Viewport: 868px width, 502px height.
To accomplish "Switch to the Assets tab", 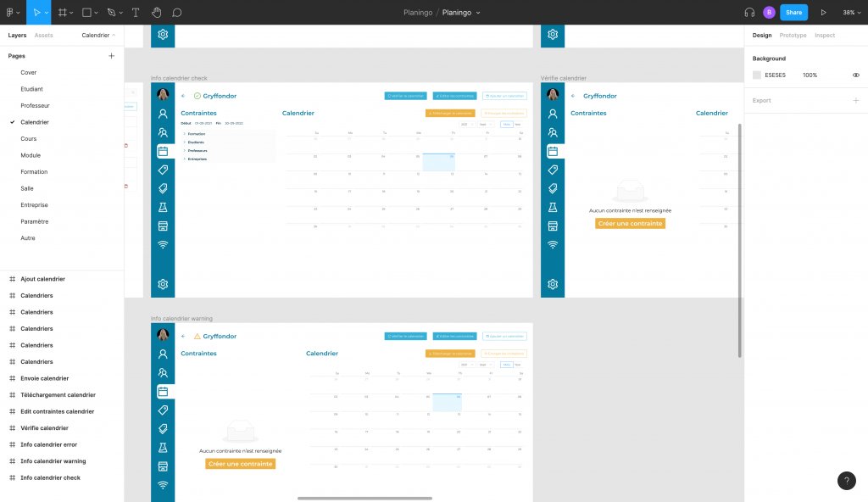I will point(43,36).
